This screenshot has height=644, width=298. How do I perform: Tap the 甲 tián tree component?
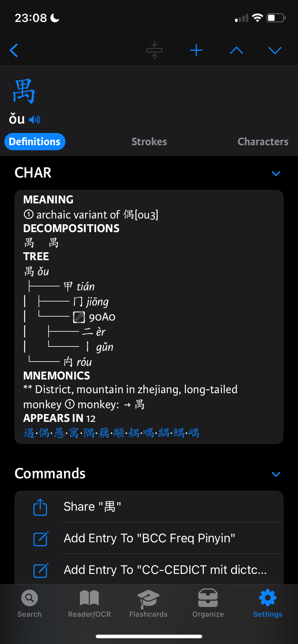pyautogui.click(x=79, y=287)
